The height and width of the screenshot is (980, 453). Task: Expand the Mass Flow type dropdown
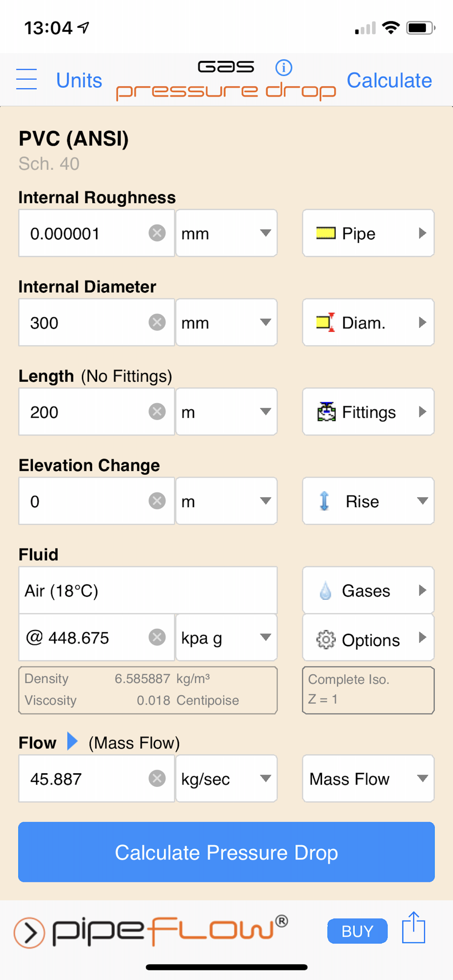pyautogui.click(x=368, y=779)
